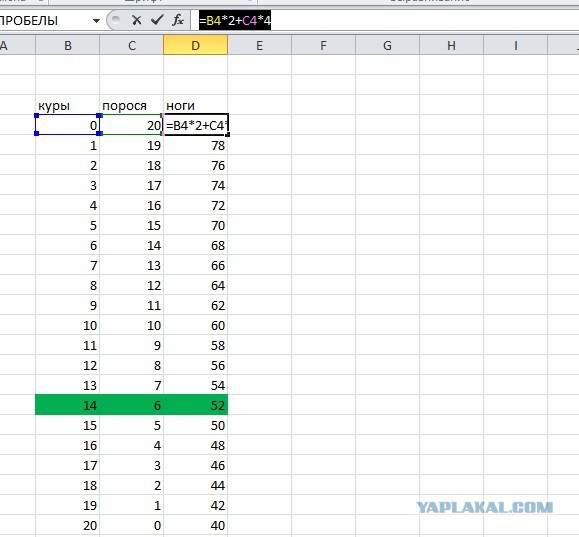Select the cell with value 68
The height and width of the screenshot is (537, 579).
196,245
